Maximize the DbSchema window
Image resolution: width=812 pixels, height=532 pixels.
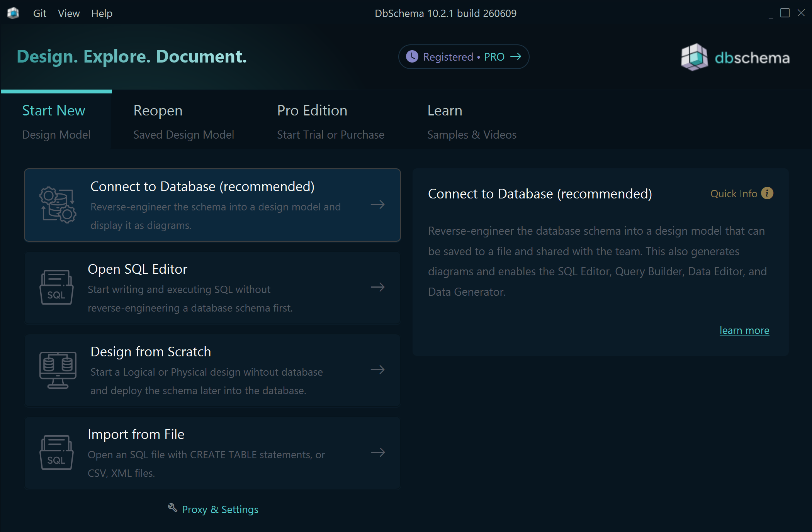785,13
